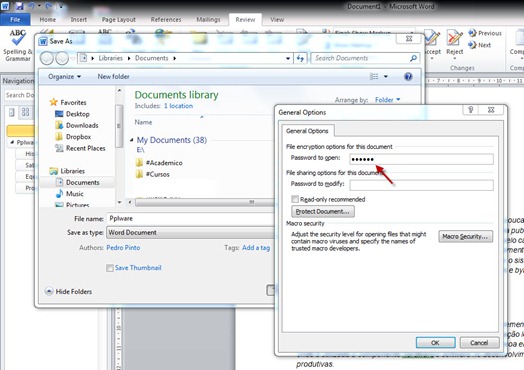
Task: Click General Options help question icon
Action: pos(471,110)
